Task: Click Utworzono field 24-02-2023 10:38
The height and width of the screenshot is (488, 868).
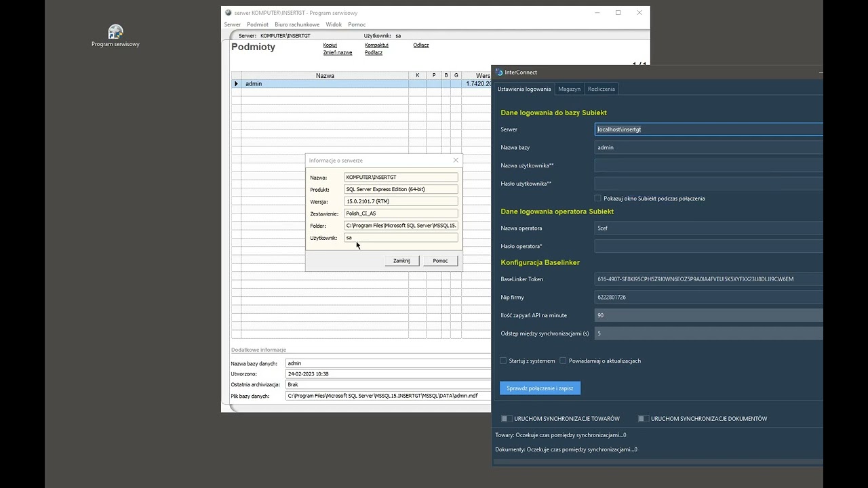Action: [388, 374]
